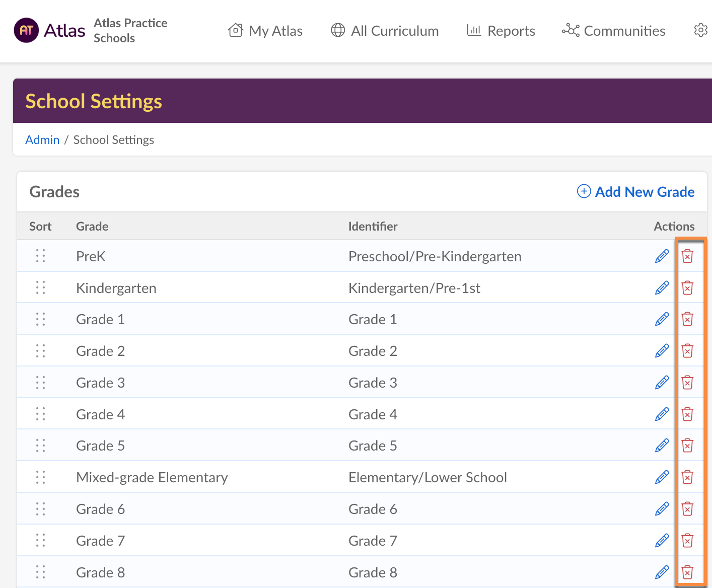Click Add New Grade
This screenshot has height=588, width=712.
[x=635, y=192]
